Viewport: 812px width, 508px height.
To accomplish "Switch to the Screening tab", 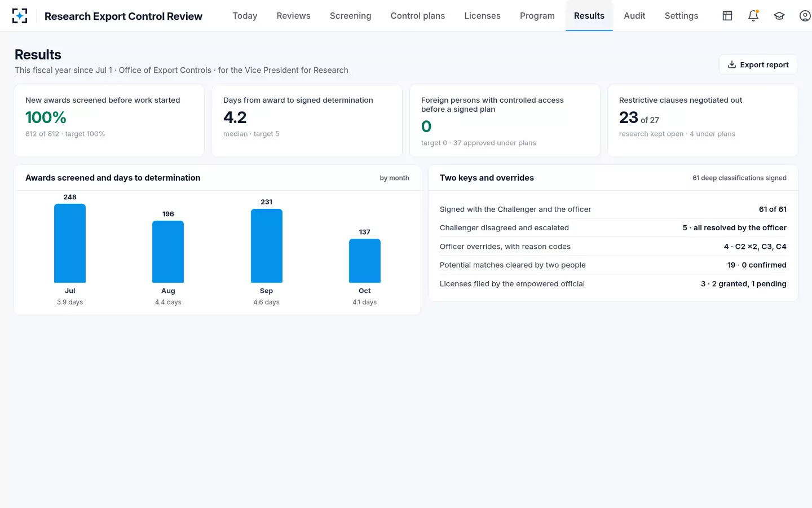I will pos(350,16).
